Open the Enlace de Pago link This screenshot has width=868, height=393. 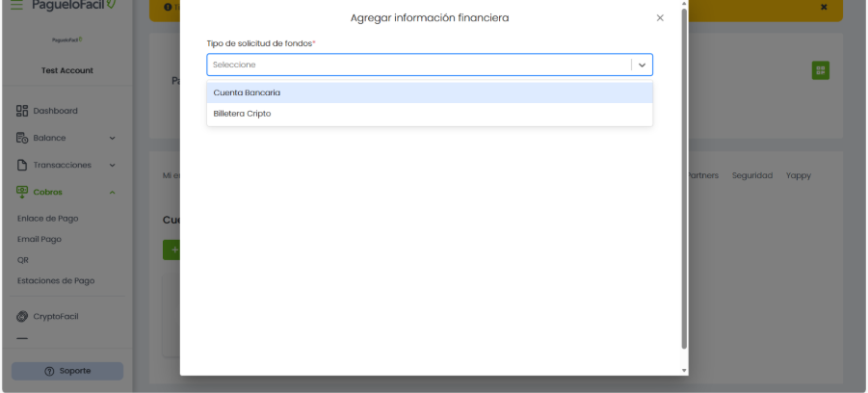(47, 219)
